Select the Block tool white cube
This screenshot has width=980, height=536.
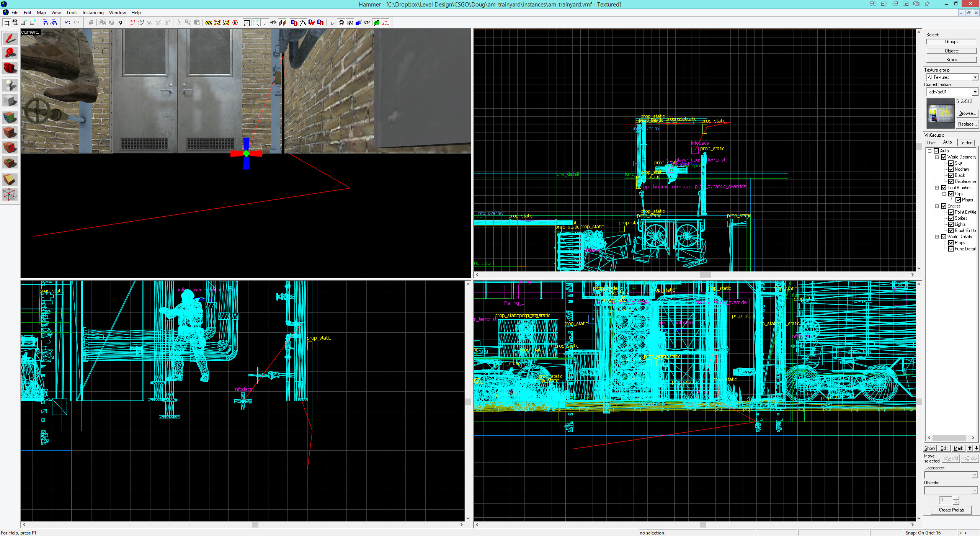point(10,100)
